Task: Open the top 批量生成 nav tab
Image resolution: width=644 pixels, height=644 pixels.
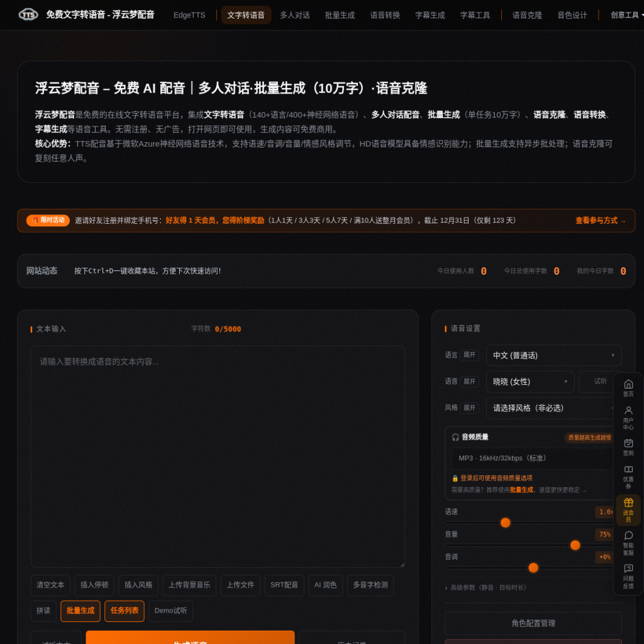Action: pyautogui.click(x=340, y=15)
